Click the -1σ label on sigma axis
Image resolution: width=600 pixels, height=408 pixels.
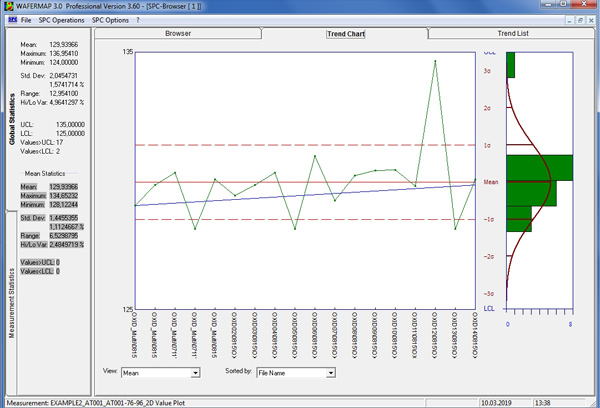(x=489, y=219)
